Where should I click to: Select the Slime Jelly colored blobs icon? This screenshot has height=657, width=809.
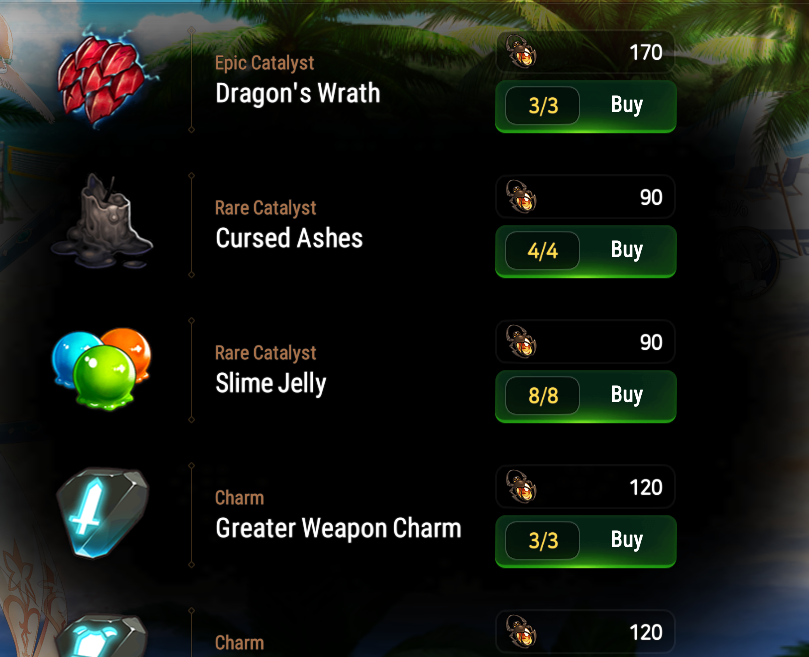[102, 368]
